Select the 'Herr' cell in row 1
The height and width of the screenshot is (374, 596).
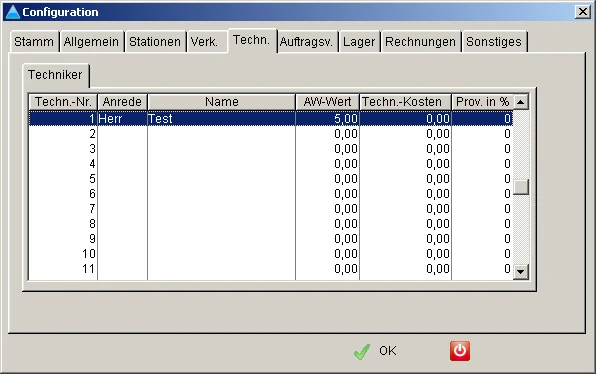point(122,119)
